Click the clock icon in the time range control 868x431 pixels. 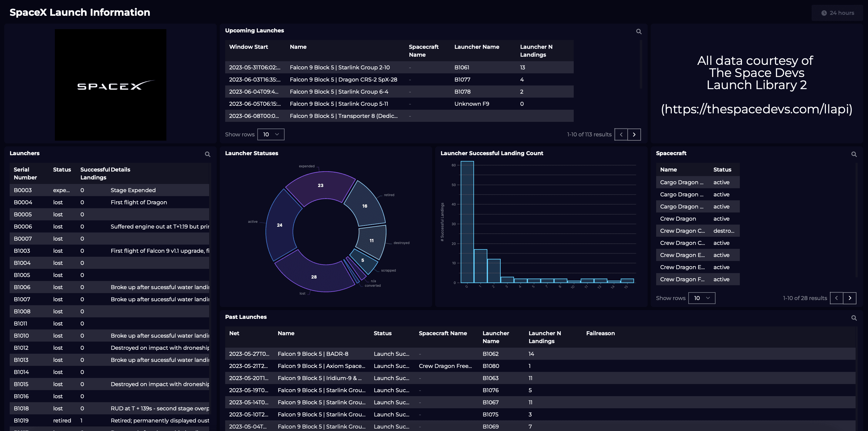823,13
